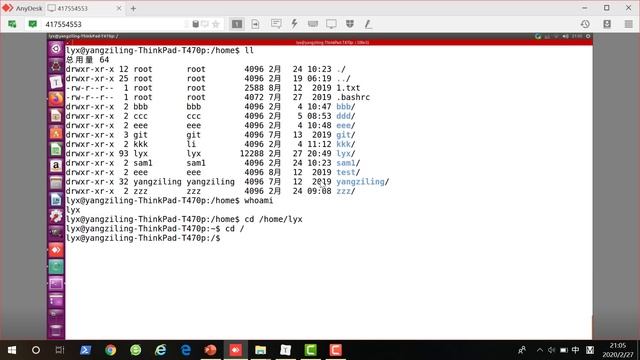
Task: Click the permissions shield icon in AnyDesk toolbar
Action: click(x=350, y=24)
